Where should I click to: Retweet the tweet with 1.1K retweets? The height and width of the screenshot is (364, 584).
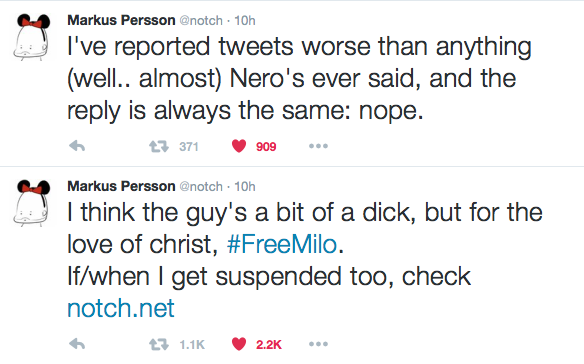click(x=159, y=344)
